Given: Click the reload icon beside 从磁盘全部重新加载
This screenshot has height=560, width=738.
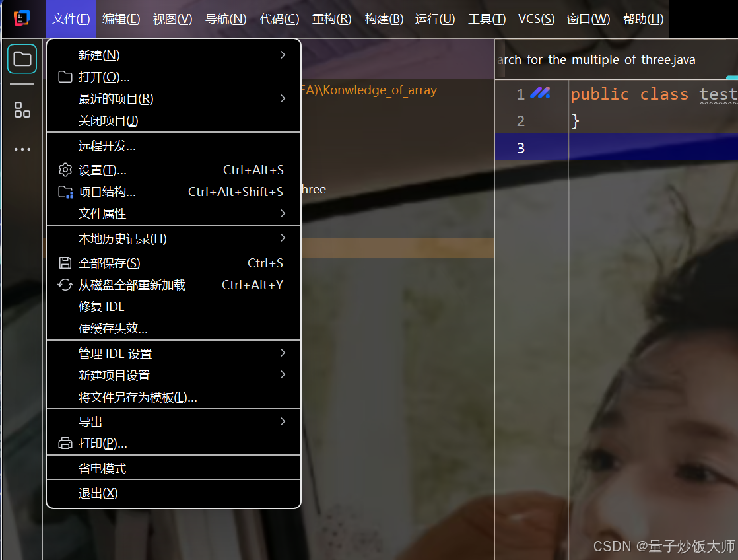Looking at the screenshot, I should 65,285.
